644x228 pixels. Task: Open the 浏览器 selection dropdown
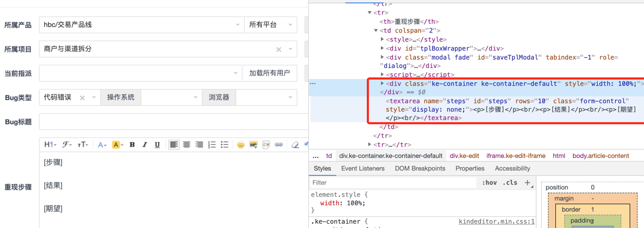coord(266,97)
